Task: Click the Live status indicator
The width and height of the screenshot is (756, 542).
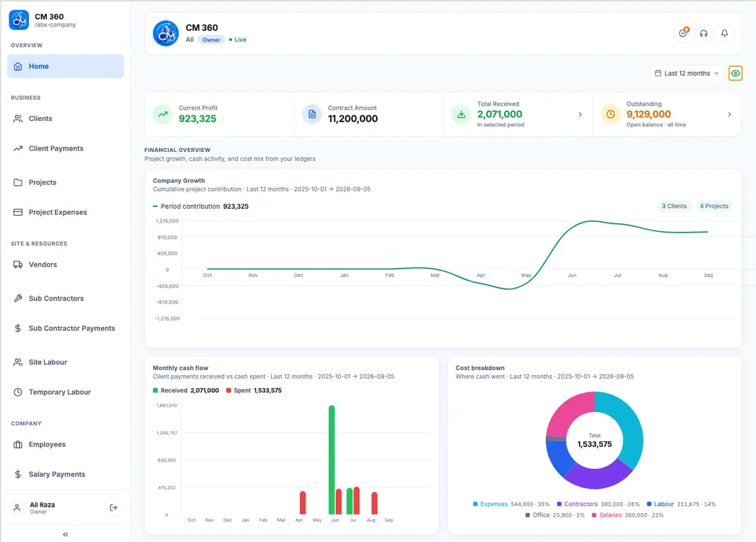Action: (238, 40)
